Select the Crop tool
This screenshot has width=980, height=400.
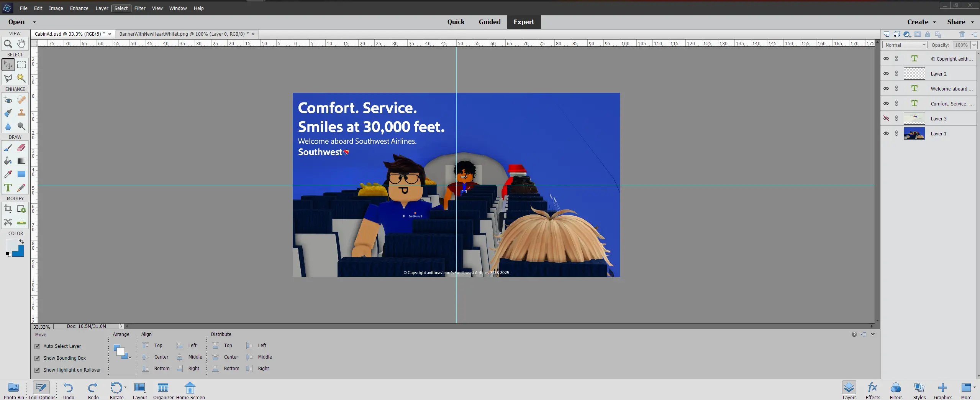(8, 209)
